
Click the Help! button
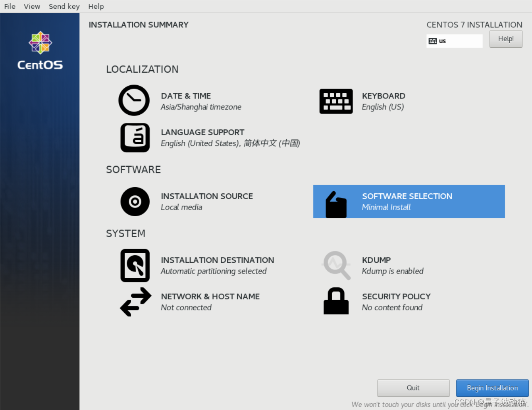tap(506, 39)
